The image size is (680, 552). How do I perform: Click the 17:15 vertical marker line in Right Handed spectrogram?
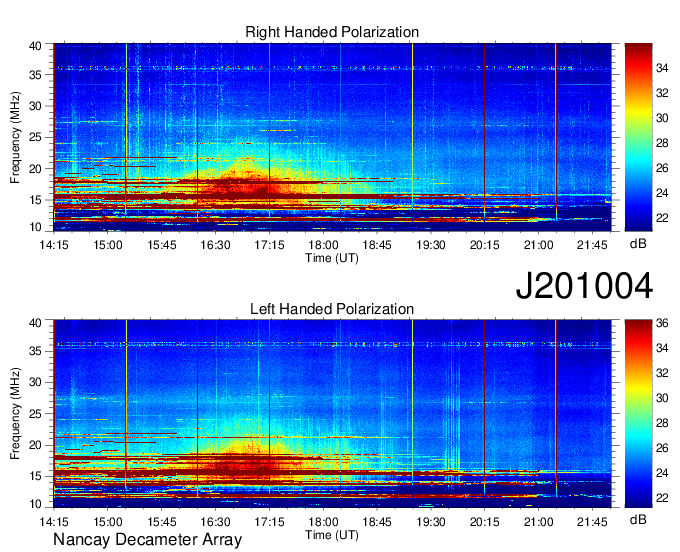tap(269, 132)
